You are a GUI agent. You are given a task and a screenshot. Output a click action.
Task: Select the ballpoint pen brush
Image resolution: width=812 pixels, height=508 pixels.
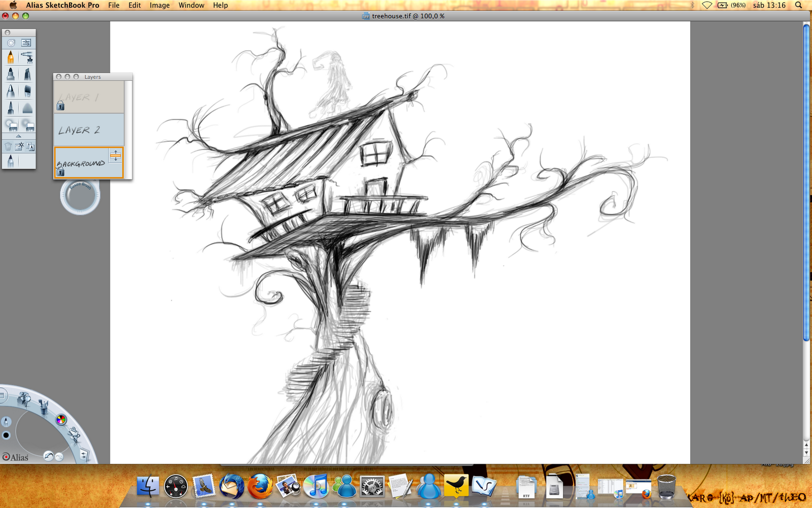[11, 91]
